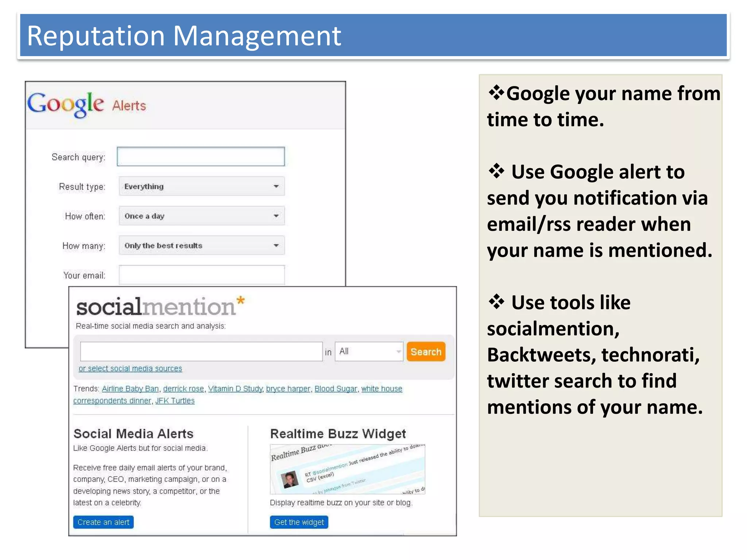Click the 'Use Google alert' bullet text
The width and height of the screenshot is (747, 560).
click(x=600, y=211)
